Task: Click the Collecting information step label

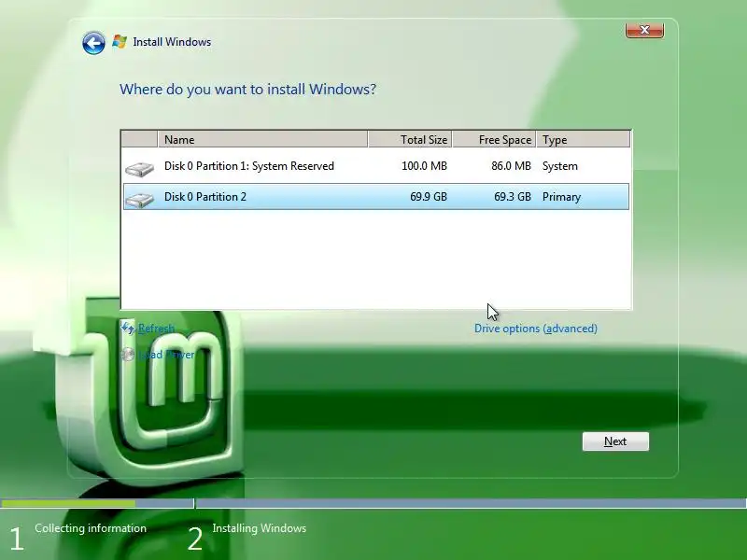Action: pyautogui.click(x=91, y=528)
